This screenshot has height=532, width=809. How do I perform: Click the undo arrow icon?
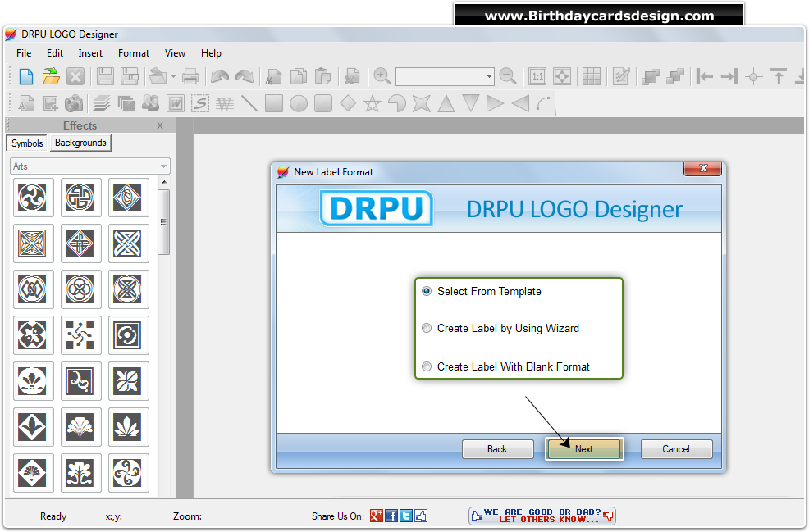[x=220, y=76]
